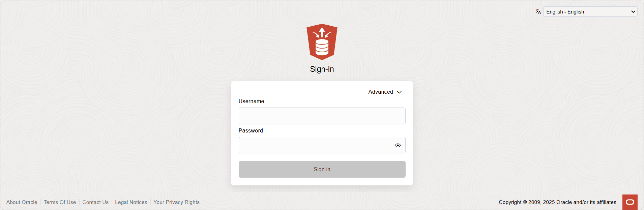Open the About Oracle link

pyautogui.click(x=22, y=202)
